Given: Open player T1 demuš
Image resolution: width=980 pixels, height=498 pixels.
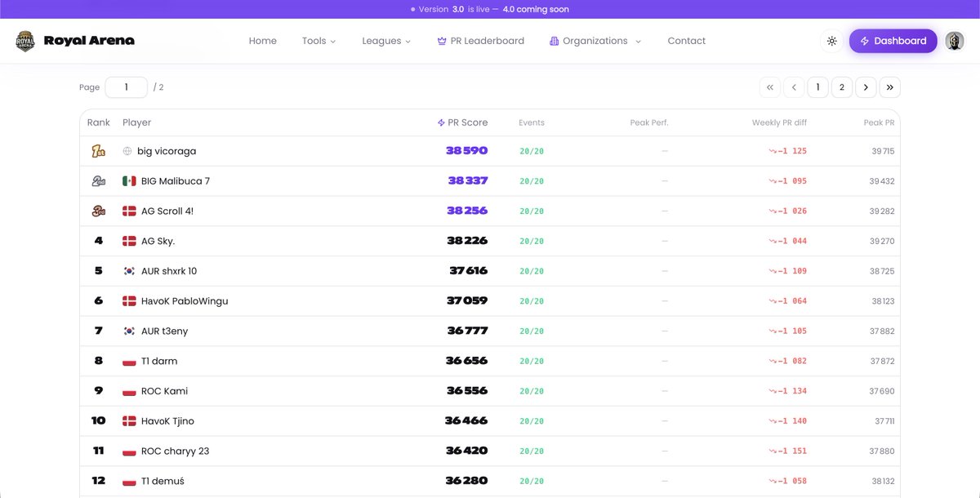Looking at the screenshot, I should [163, 481].
